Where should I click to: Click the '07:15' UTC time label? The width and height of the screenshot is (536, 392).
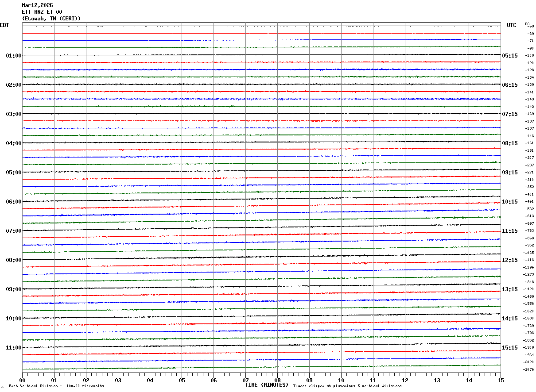(510, 114)
